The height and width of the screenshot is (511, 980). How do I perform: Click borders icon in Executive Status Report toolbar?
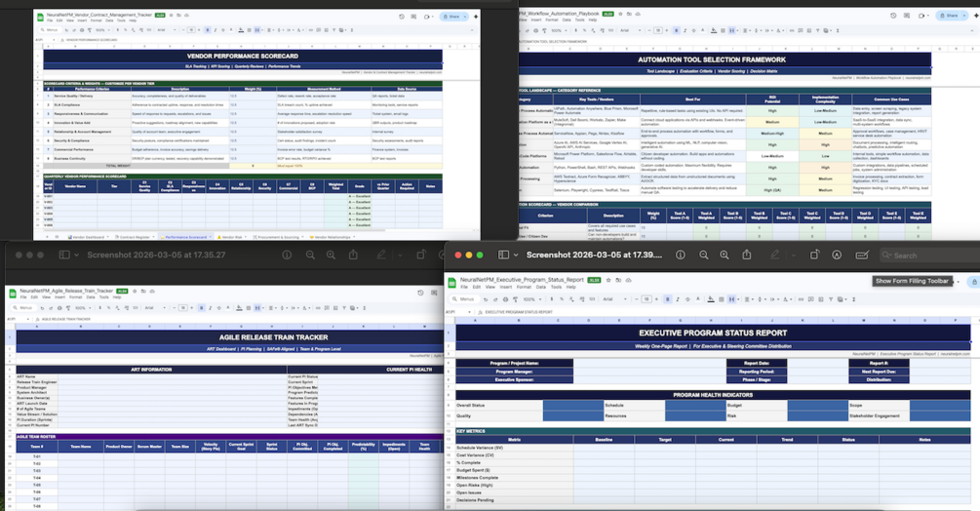(722, 299)
